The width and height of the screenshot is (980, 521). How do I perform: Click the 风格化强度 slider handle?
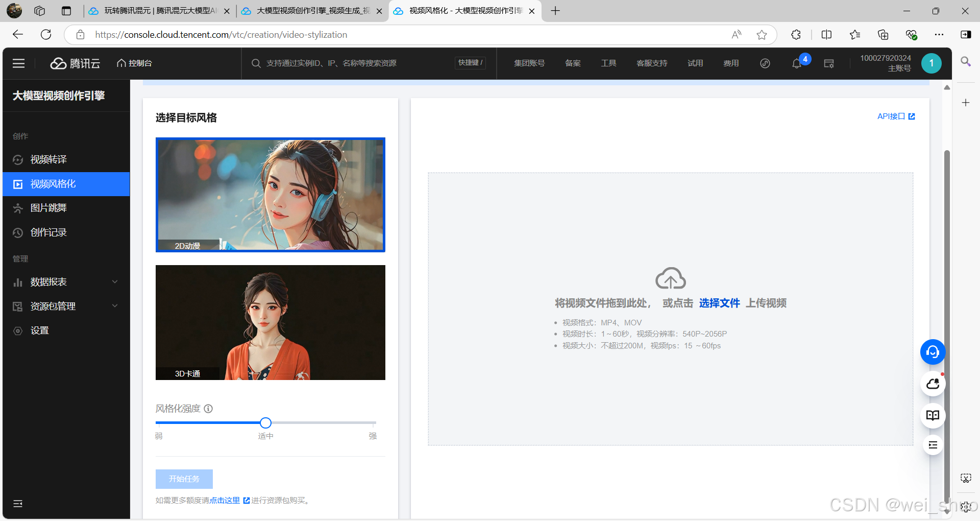265,423
